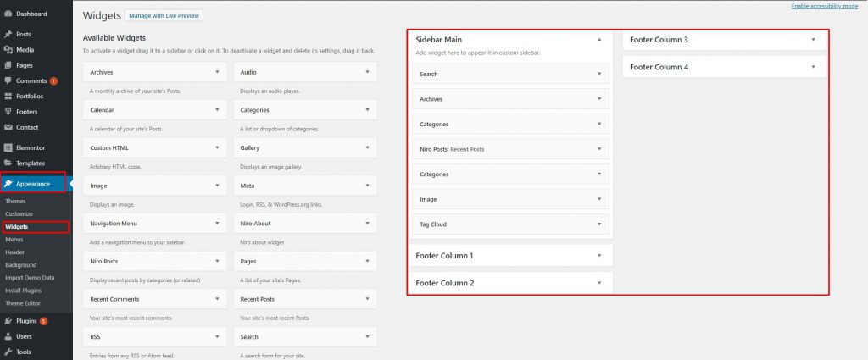The image size is (868, 360).
Task: Expand Tag Cloud widget arrow in sidebar
Action: click(x=599, y=224)
